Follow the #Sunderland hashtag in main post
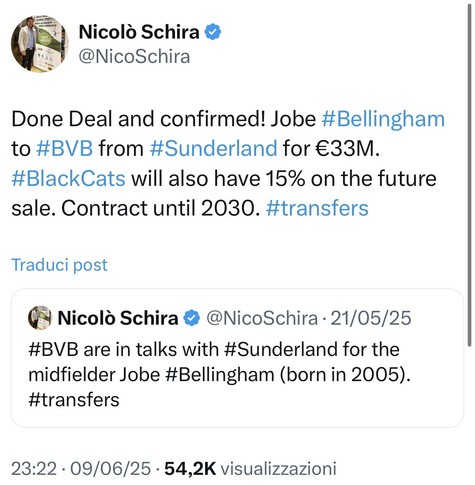The width and height of the screenshot is (475, 485). click(214, 148)
